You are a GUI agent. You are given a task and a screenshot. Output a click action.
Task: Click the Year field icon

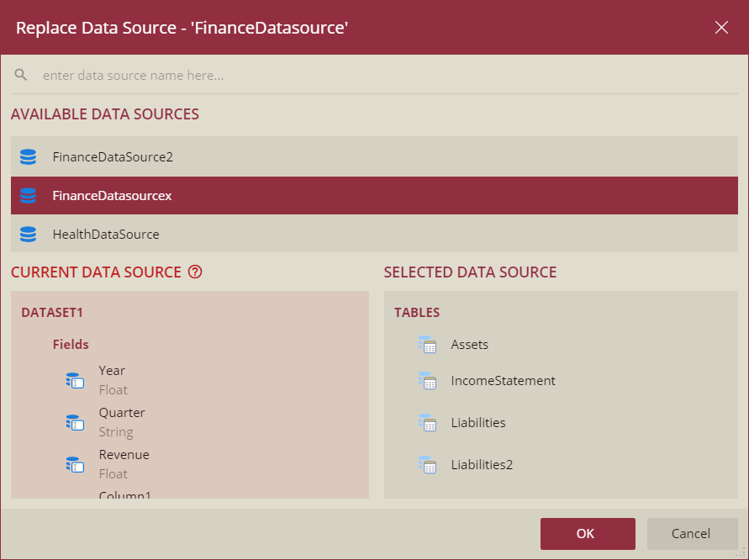[75, 380]
